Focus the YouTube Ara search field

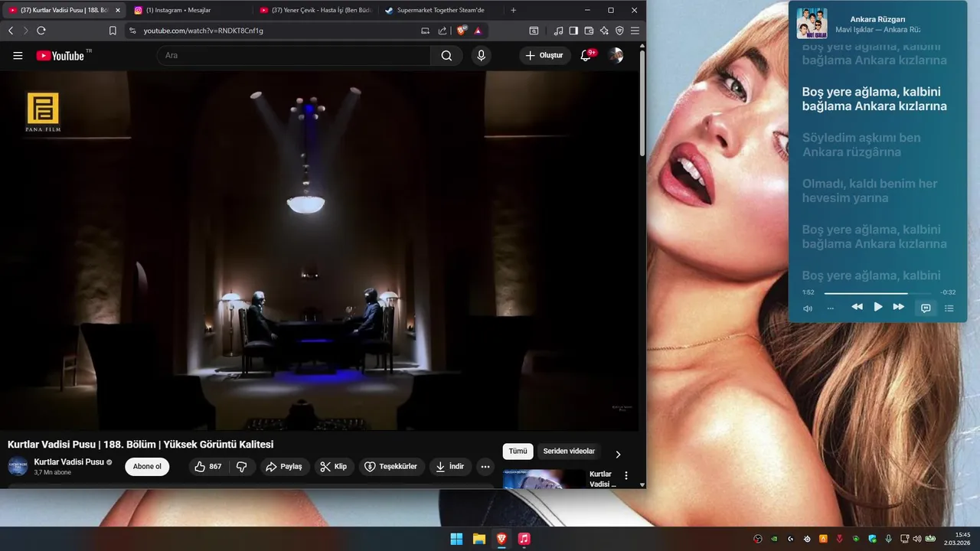tap(294, 55)
